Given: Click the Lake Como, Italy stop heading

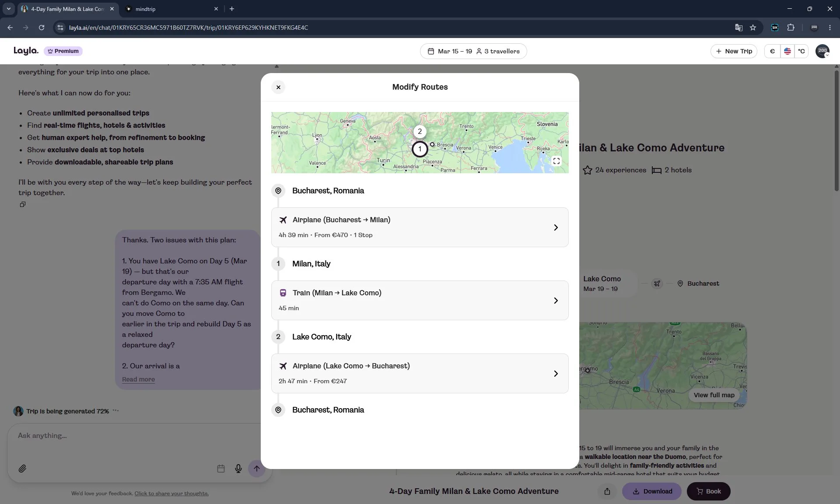Looking at the screenshot, I should pos(322,337).
